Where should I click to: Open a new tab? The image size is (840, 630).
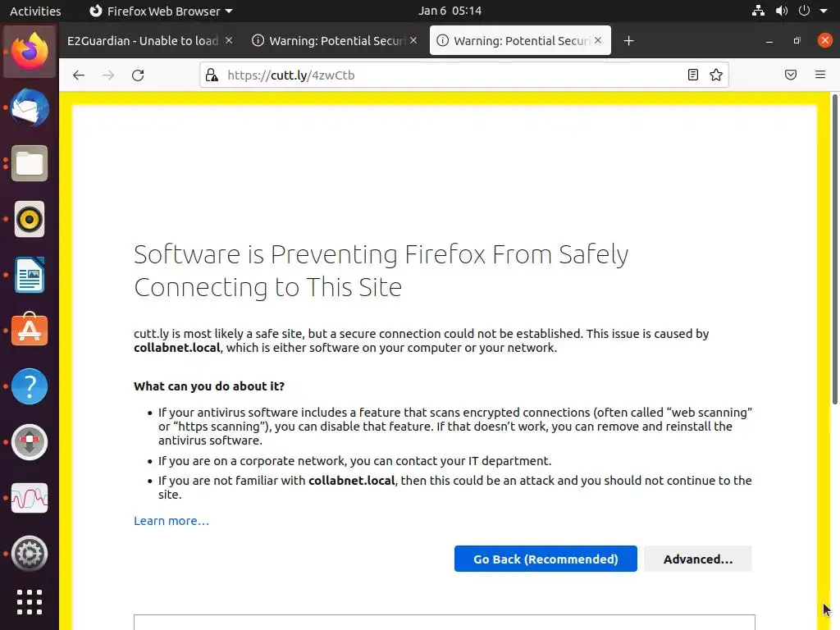pyautogui.click(x=628, y=41)
